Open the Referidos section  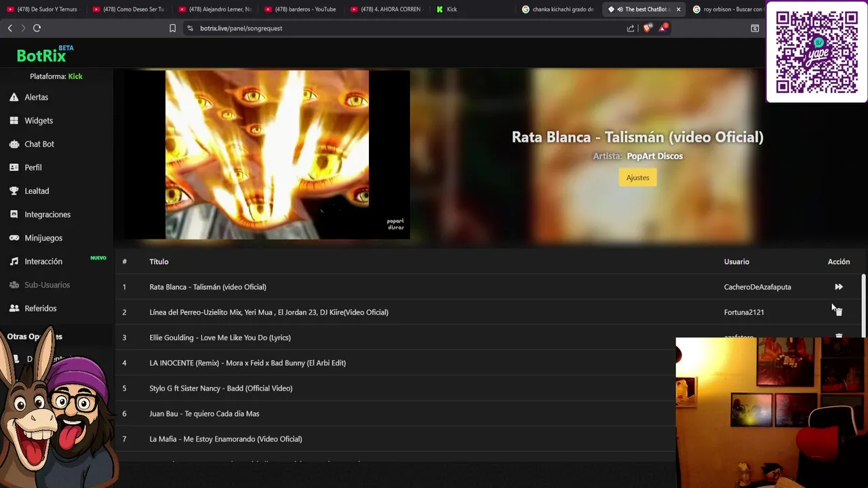[x=41, y=308]
